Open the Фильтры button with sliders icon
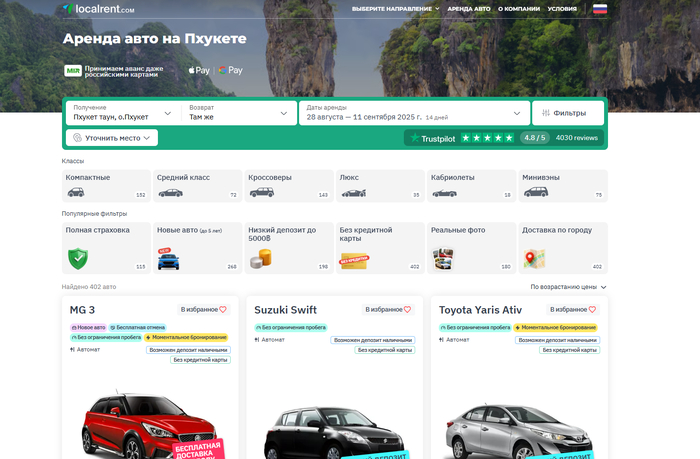 [x=568, y=113]
